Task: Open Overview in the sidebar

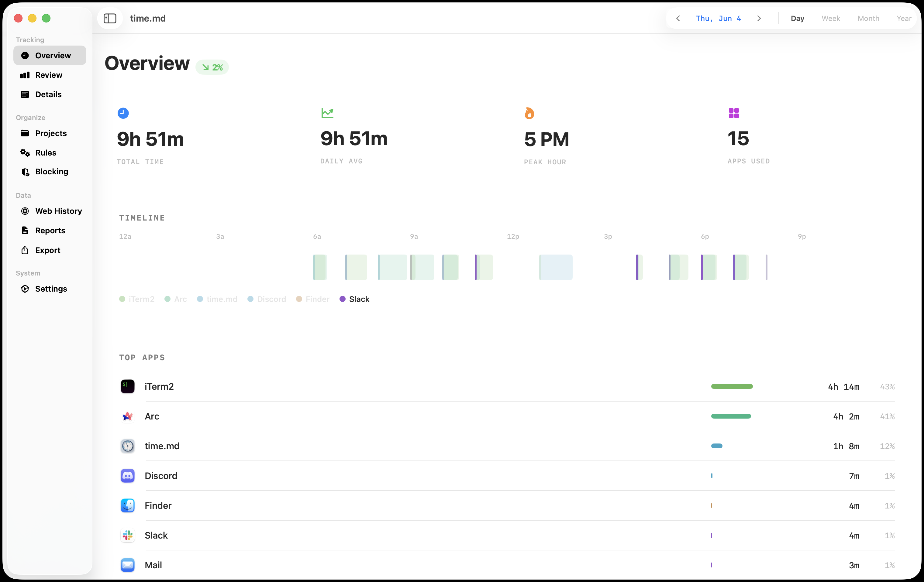Action: click(x=50, y=56)
